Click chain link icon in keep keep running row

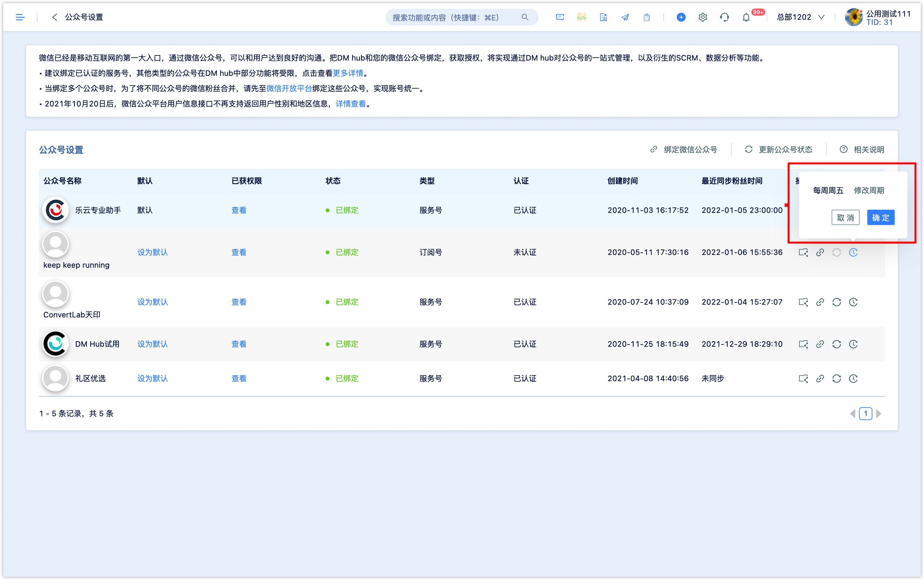click(820, 252)
